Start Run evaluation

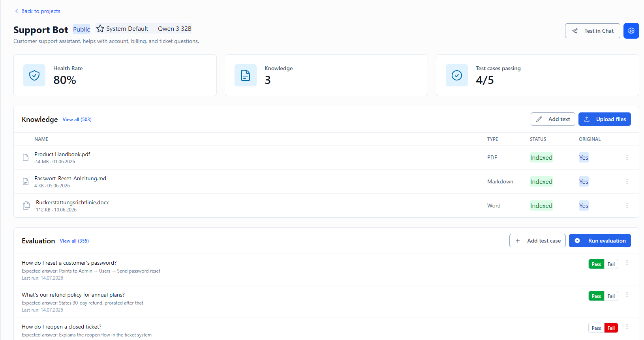click(600, 241)
